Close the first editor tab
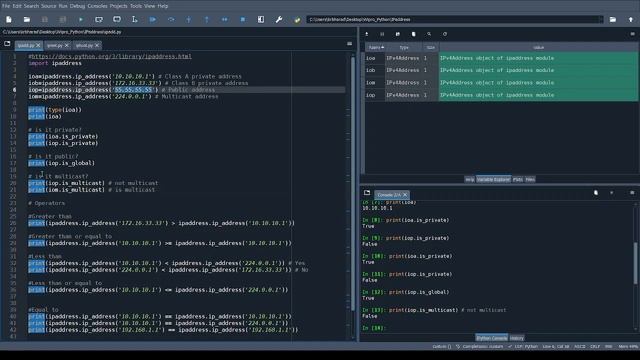 point(38,45)
